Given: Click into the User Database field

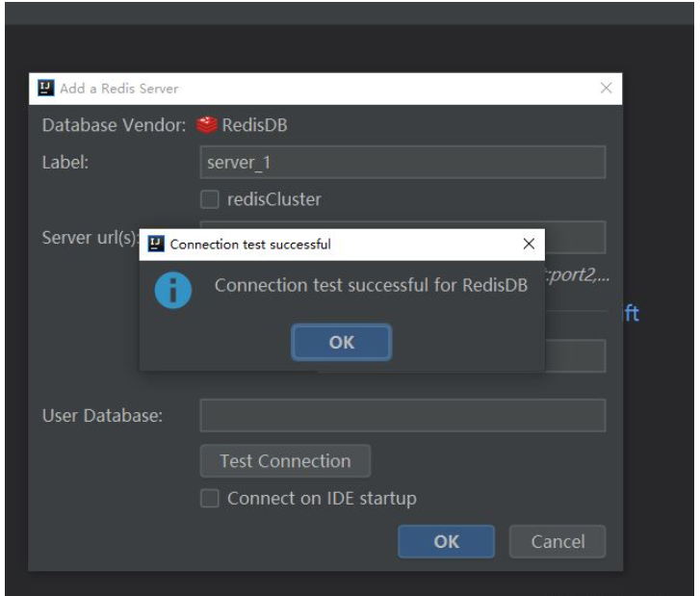Looking at the screenshot, I should (402, 416).
